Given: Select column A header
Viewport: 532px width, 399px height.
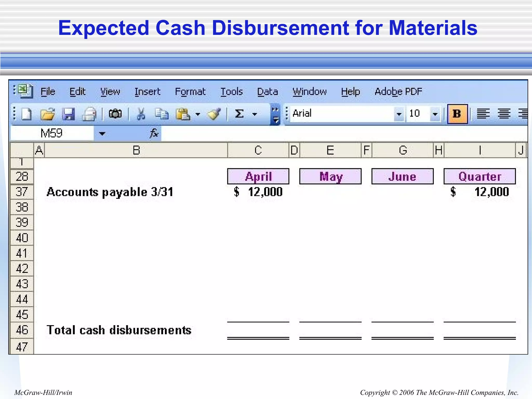Looking at the screenshot, I should coord(39,150).
